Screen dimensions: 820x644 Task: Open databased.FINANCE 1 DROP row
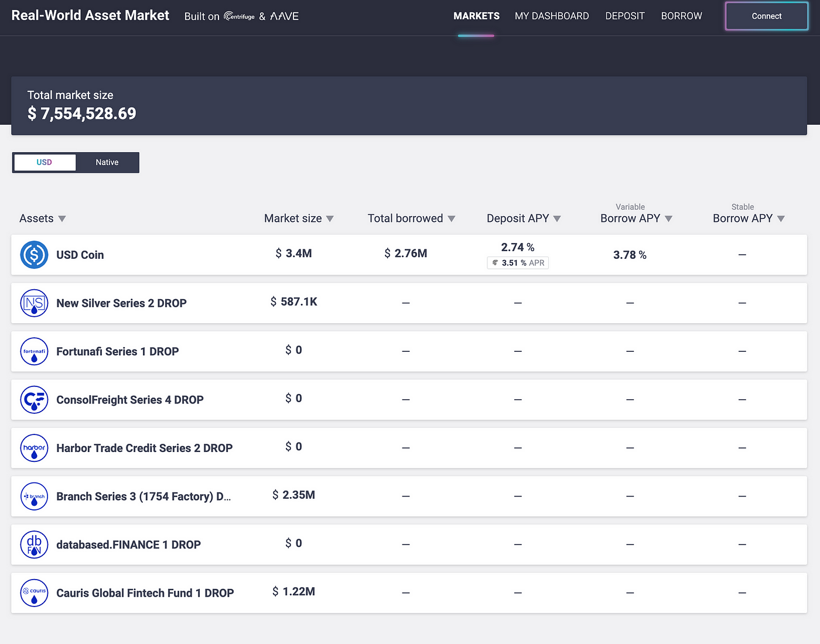(x=409, y=544)
